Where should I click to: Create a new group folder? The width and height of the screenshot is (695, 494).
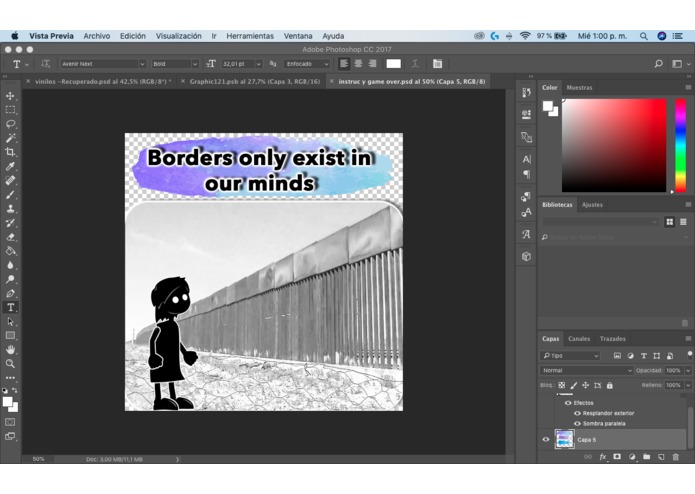tap(647, 457)
